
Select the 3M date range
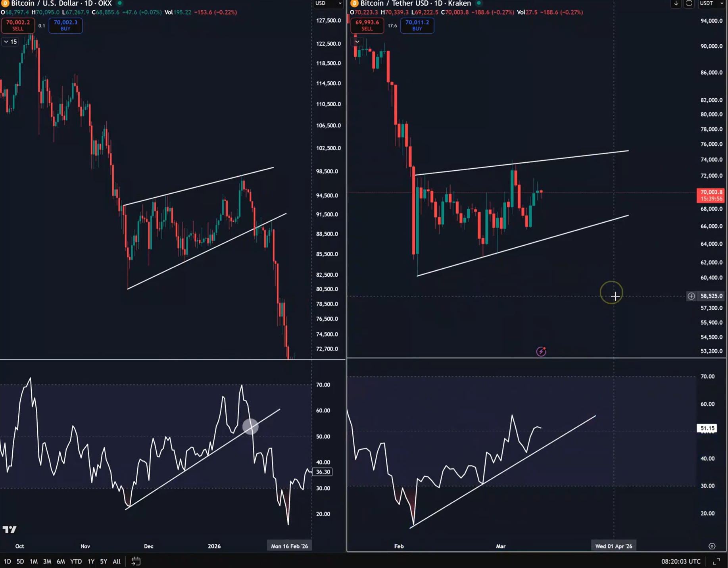[x=47, y=561]
